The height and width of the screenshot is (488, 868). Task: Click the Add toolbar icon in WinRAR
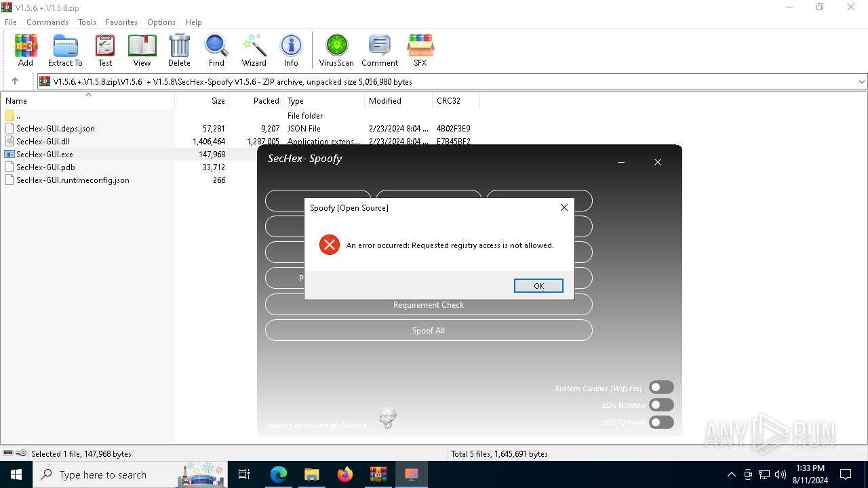[26, 51]
